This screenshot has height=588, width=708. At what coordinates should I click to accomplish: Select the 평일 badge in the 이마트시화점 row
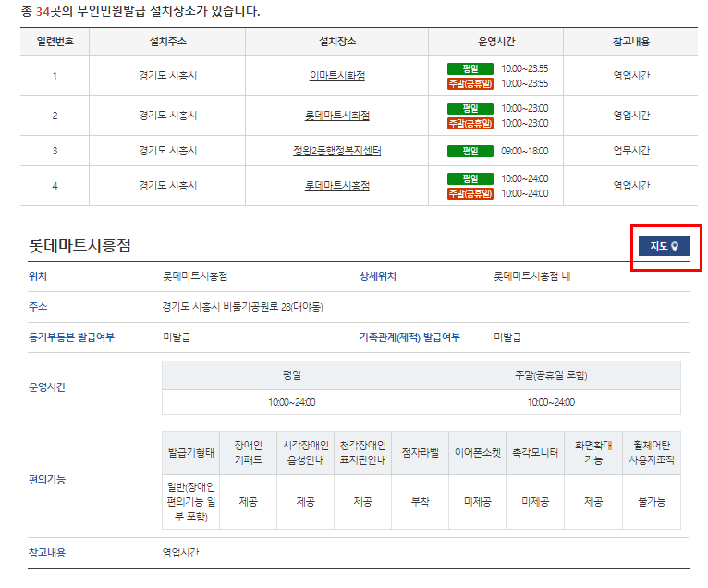[x=470, y=68]
